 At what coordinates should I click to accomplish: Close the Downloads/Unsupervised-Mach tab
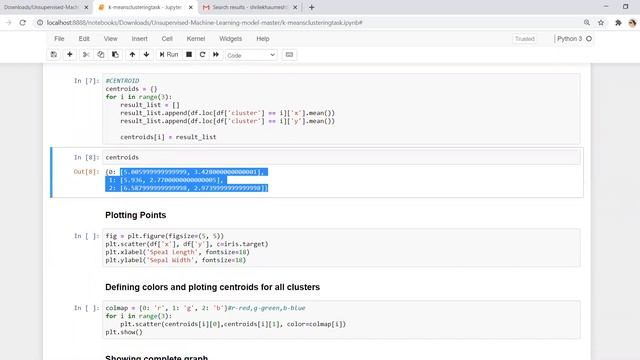tap(86, 7)
